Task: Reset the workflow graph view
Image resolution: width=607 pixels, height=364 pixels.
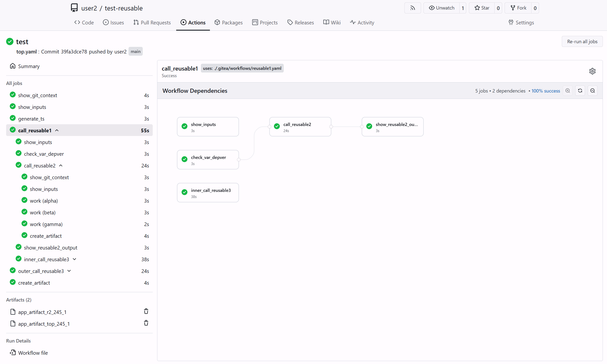Action: pyautogui.click(x=580, y=91)
